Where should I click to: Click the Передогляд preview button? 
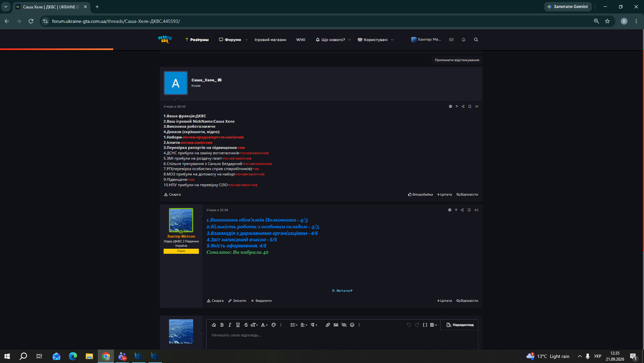pyautogui.click(x=460, y=325)
